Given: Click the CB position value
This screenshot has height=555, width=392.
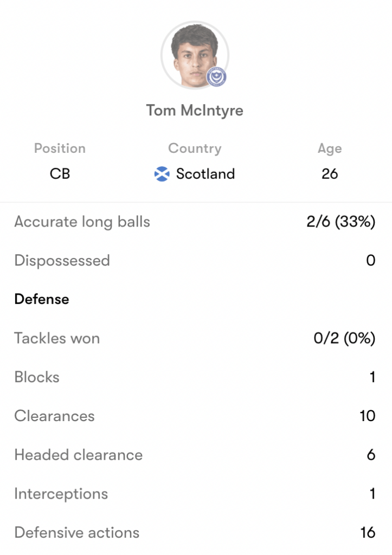Looking at the screenshot, I should click(x=60, y=174).
